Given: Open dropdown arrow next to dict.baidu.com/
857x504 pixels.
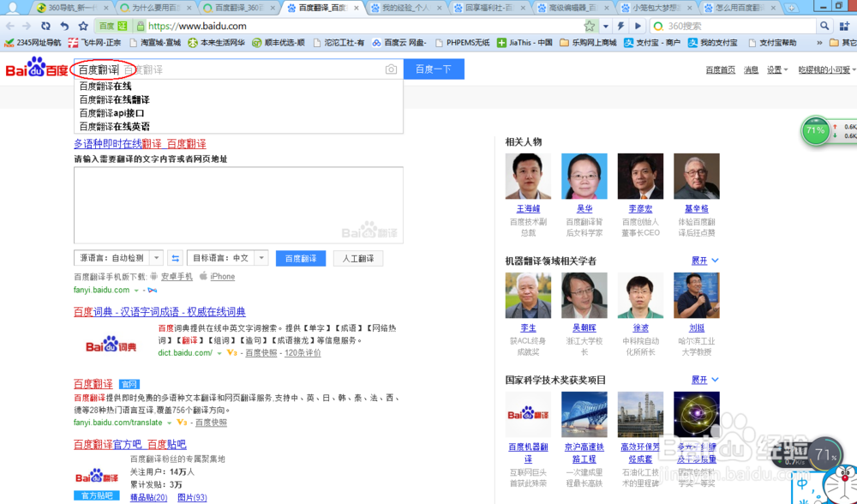Looking at the screenshot, I should click(219, 353).
